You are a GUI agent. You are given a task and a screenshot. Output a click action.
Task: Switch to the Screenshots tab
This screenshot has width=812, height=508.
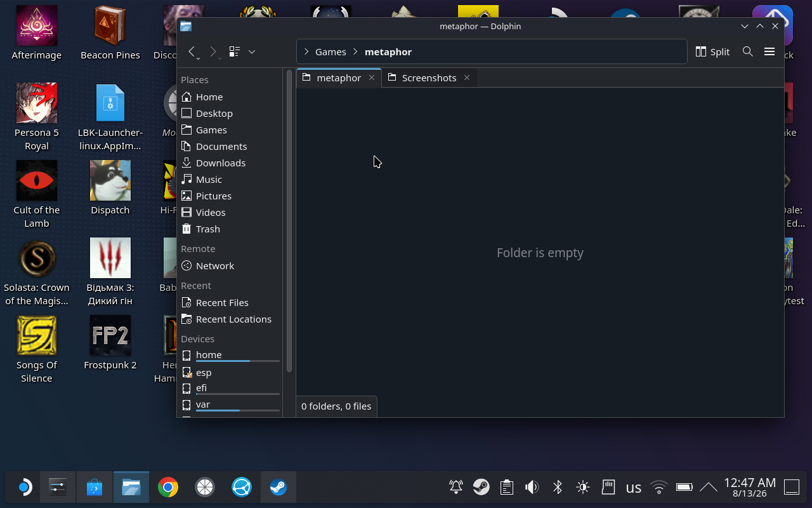pyautogui.click(x=429, y=77)
